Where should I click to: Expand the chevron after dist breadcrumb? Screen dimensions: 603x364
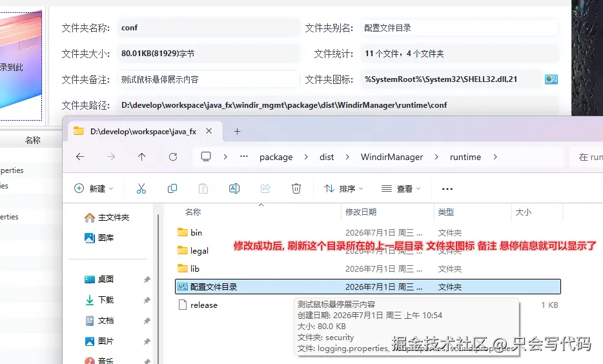347,157
